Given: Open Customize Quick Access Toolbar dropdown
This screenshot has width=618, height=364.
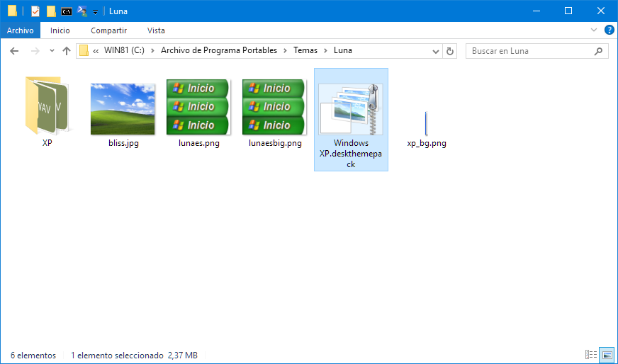Looking at the screenshot, I should click(x=95, y=12).
